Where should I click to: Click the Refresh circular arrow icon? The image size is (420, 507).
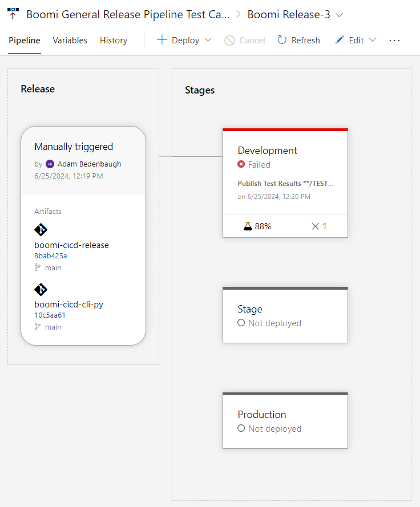click(x=282, y=40)
